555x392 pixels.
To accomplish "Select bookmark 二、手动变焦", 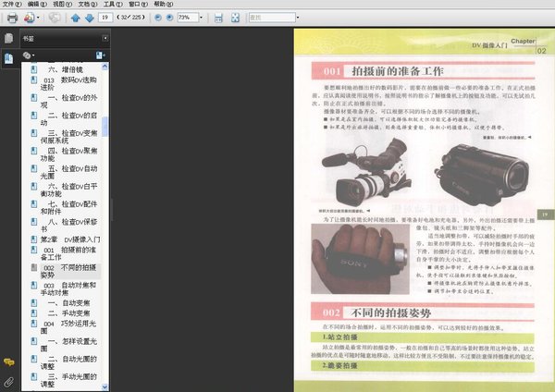I will [x=68, y=313].
